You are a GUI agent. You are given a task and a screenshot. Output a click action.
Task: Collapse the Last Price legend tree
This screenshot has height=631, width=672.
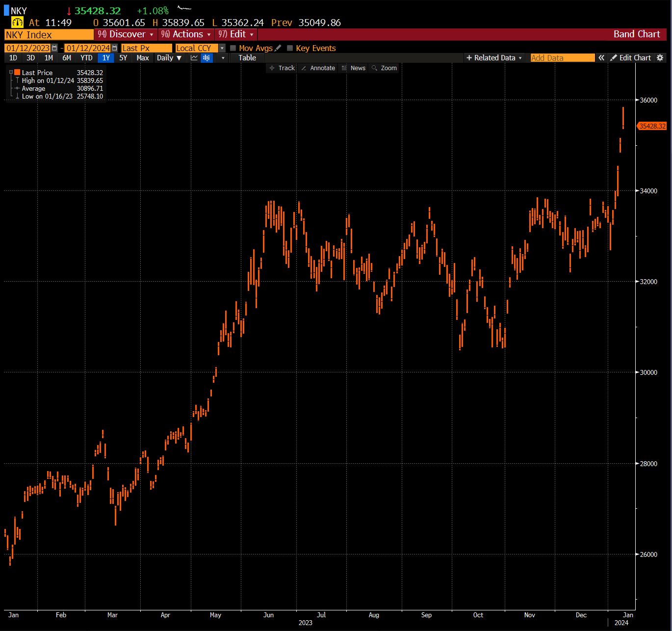tap(11, 73)
